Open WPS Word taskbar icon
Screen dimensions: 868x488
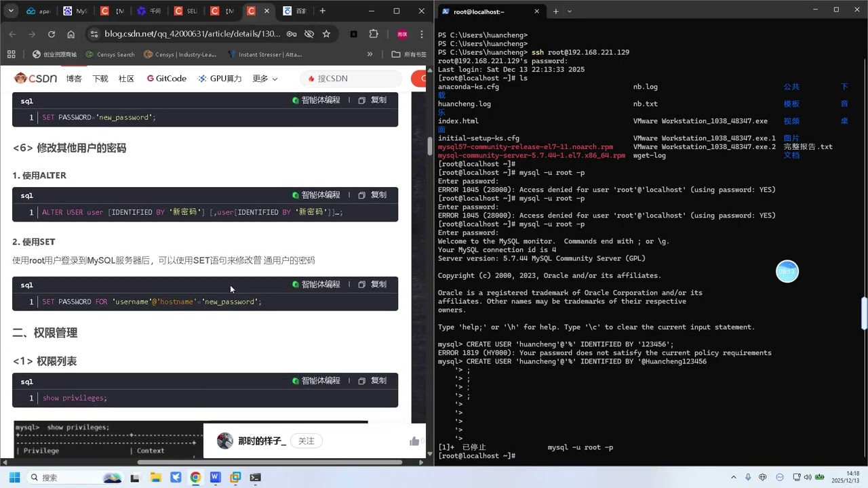215,478
